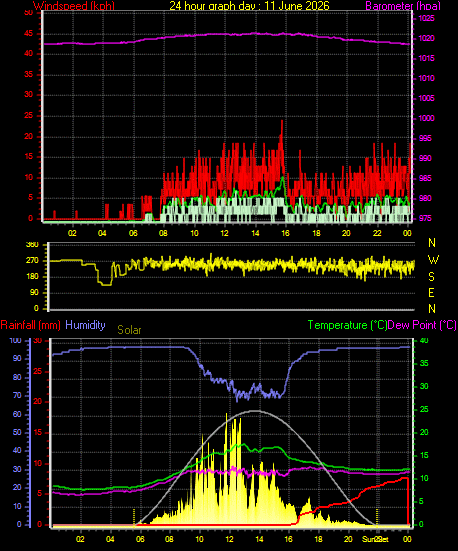Click the S compass label

point(432,277)
